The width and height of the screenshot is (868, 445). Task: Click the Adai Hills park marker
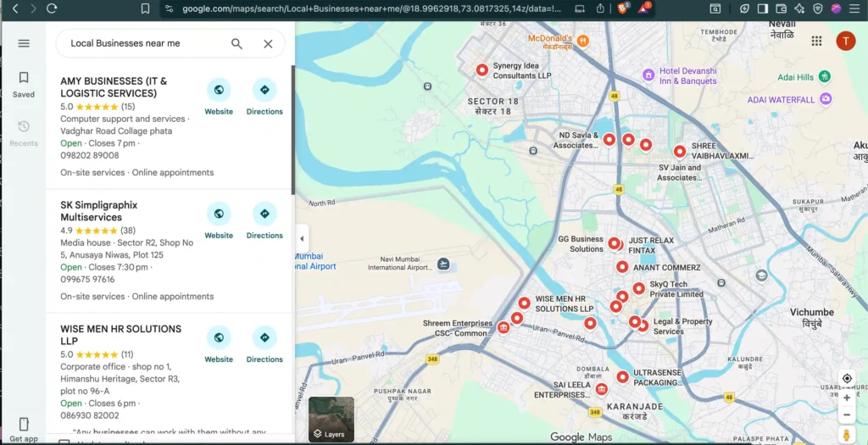[x=826, y=75]
